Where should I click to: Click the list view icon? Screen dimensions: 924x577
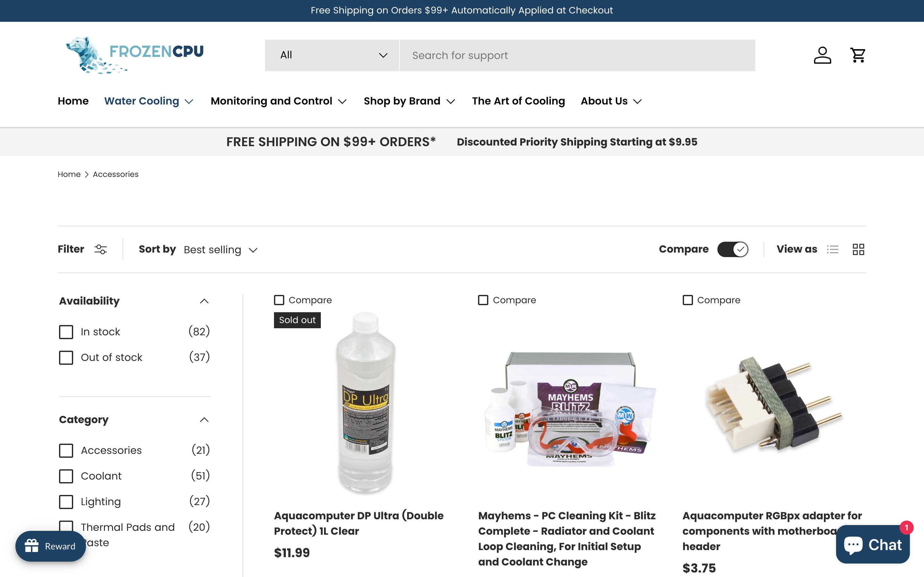833,249
